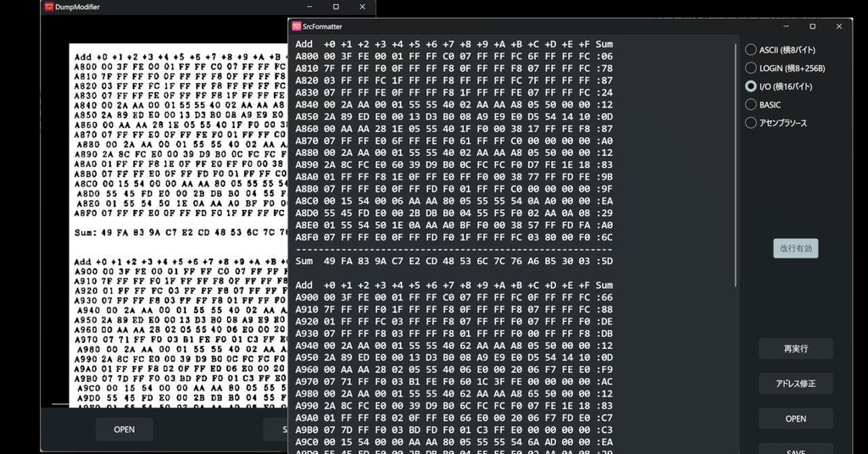
Task: Click row A990 in SrcFormatter
Action: pyautogui.click(x=454, y=406)
